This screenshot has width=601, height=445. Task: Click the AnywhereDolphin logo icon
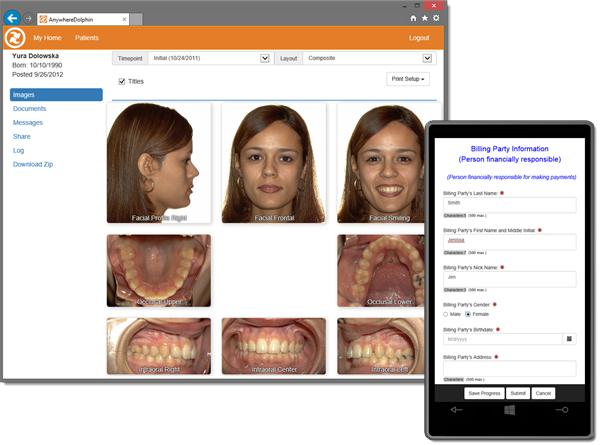(x=15, y=37)
